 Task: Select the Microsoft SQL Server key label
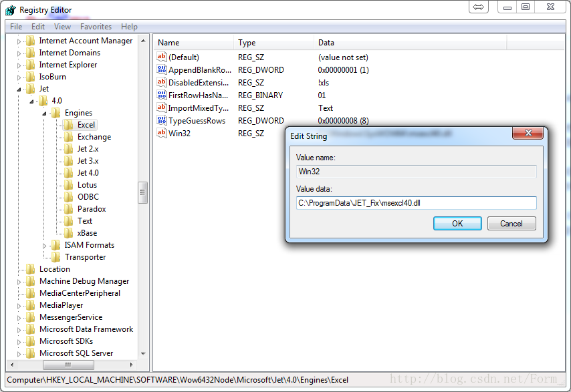click(x=76, y=353)
